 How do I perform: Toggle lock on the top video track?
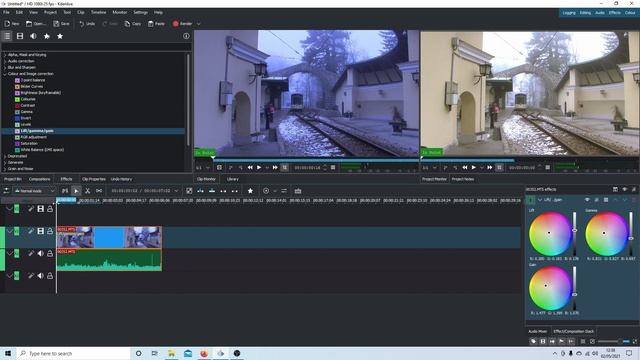pyautogui.click(x=50, y=209)
